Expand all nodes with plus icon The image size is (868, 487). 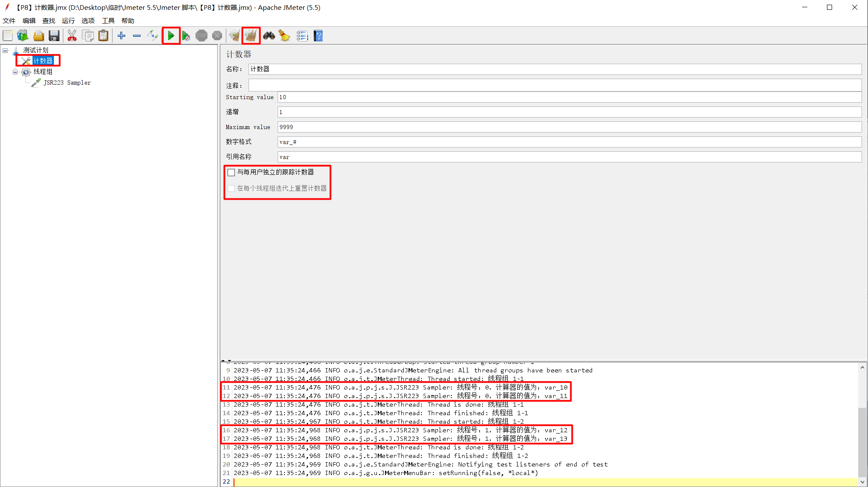(121, 36)
